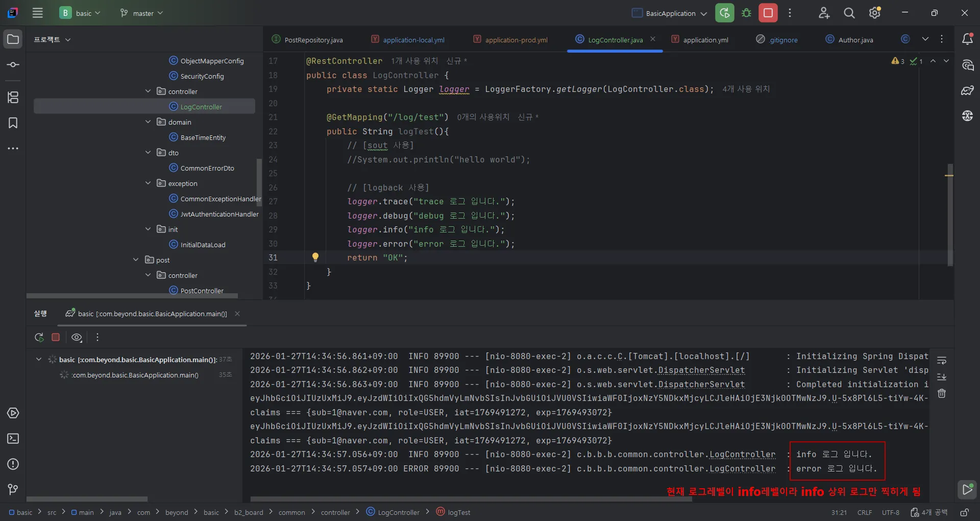The image size is (980, 521).
Task: Collapse the dto folder
Action: pyautogui.click(x=148, y=153)
